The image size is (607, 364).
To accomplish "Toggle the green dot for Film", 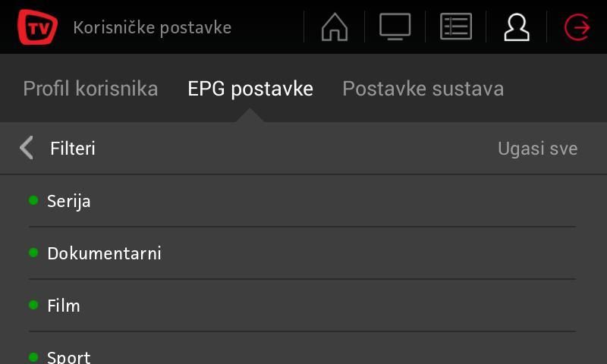I will tap(33, 305).
